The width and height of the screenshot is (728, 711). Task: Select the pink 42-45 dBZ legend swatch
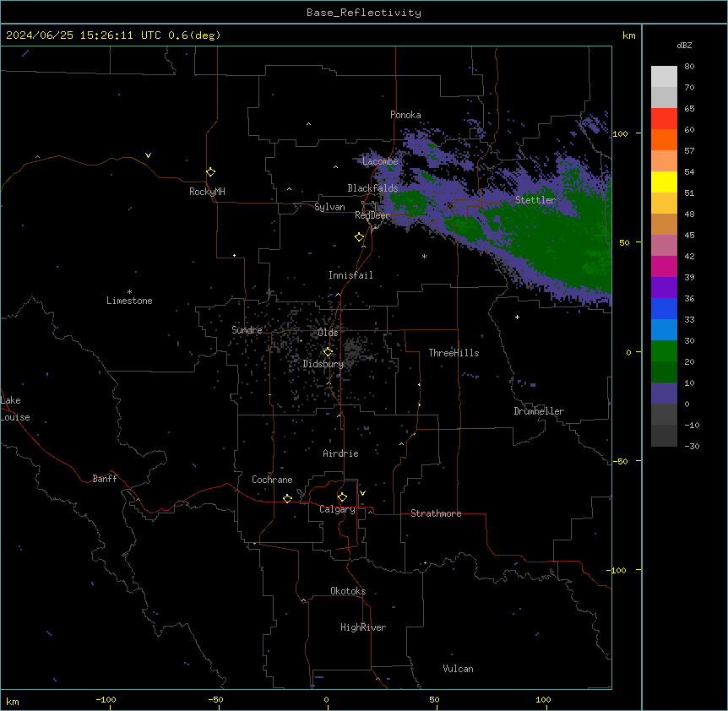click(664, 246)
